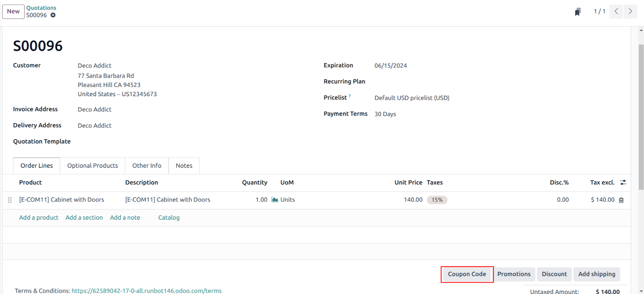
Task: Click the Discount button
Action: coord(554,274)
